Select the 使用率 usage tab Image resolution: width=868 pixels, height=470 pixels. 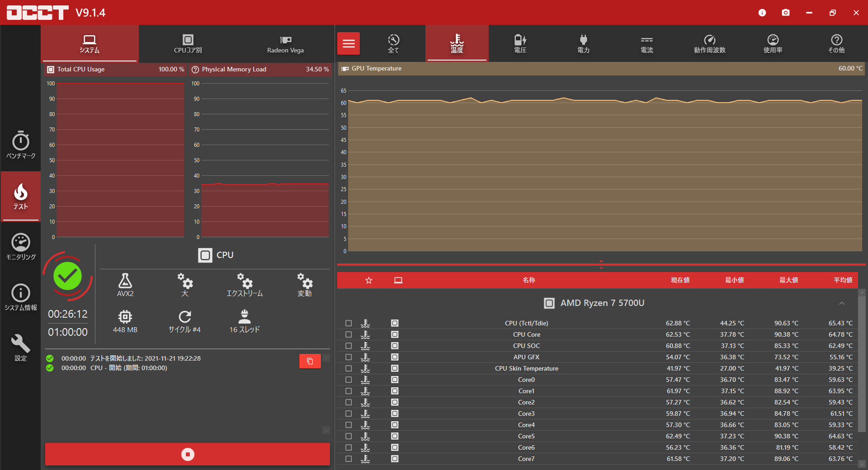(773, 43)
